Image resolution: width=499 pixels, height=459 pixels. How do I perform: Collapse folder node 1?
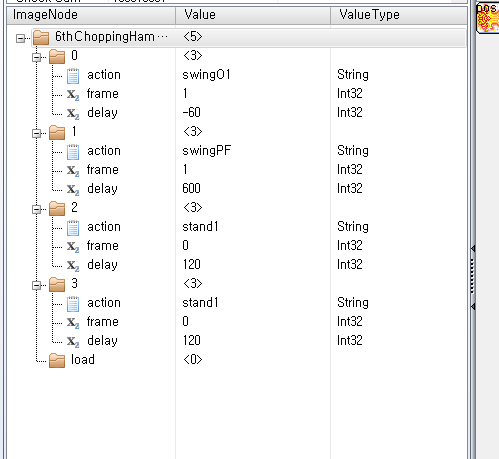click(37, 133)
